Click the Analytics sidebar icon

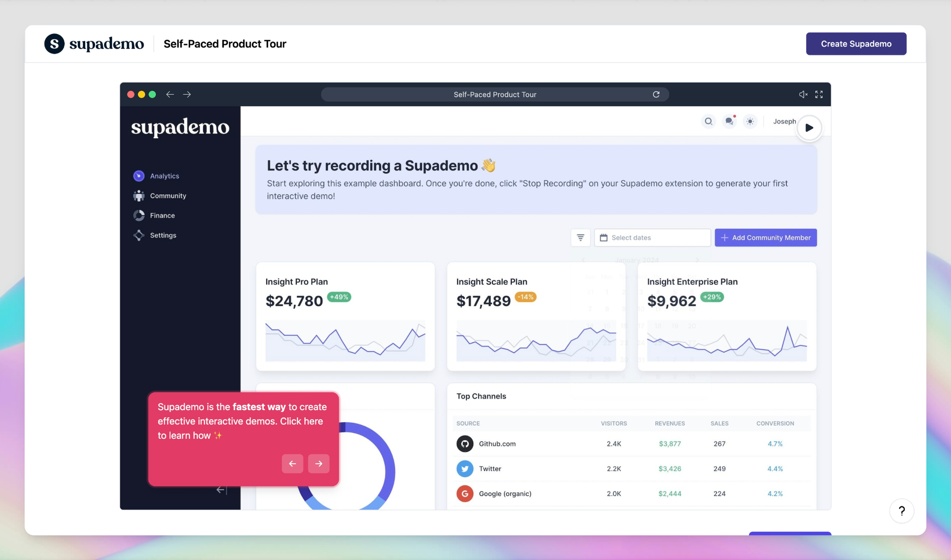click(x=139, y=176)
